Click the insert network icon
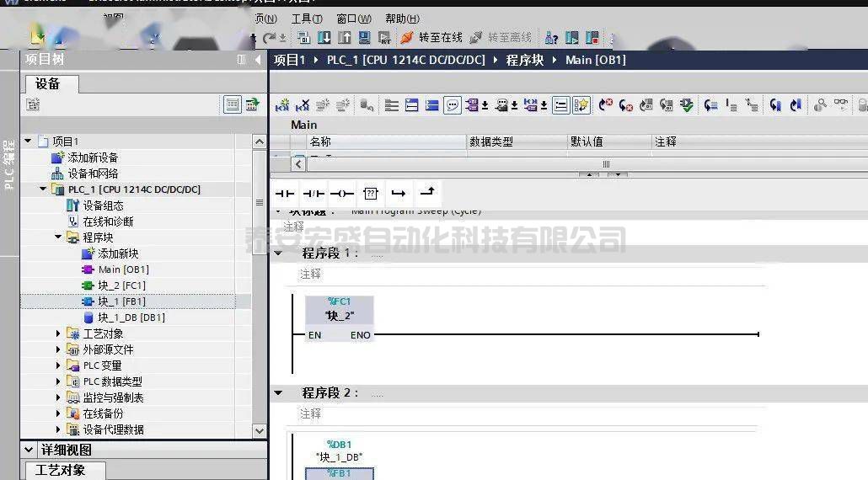Image resolution: width=868 pixels, height=480 pixels. click(x=281, y=105)
